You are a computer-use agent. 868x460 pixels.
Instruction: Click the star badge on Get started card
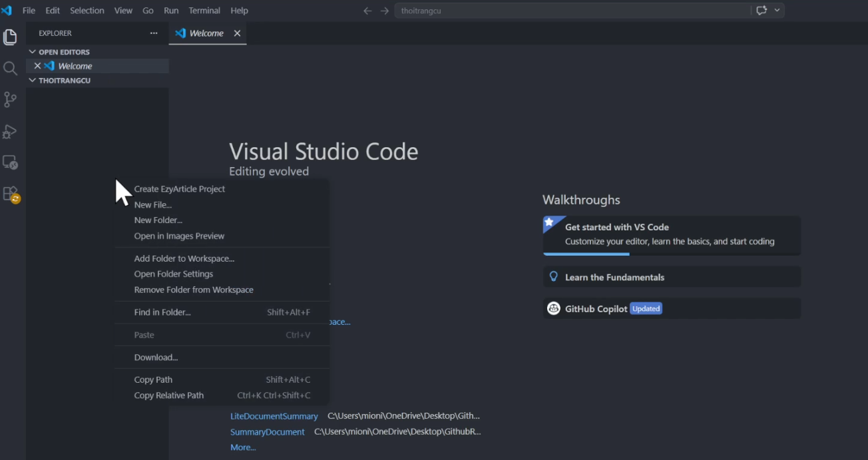549,222
